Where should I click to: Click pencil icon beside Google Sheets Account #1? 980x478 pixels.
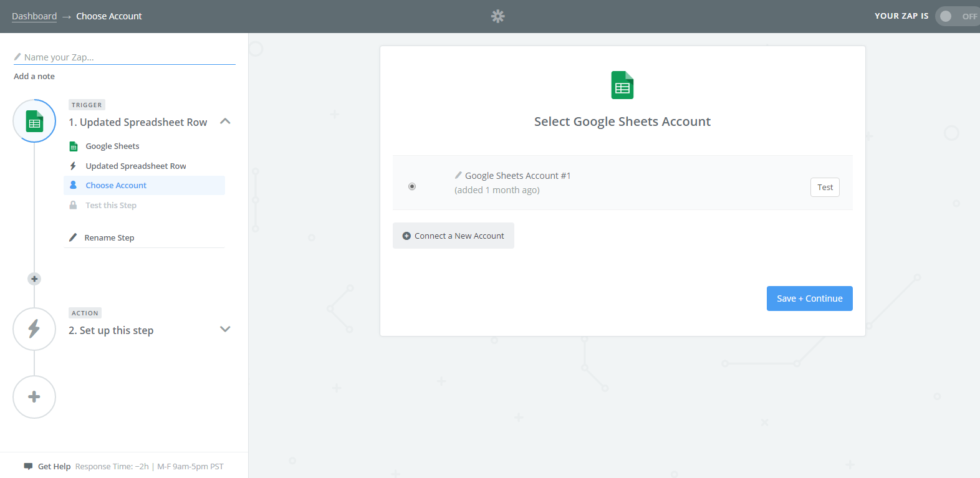coord(458,175)
